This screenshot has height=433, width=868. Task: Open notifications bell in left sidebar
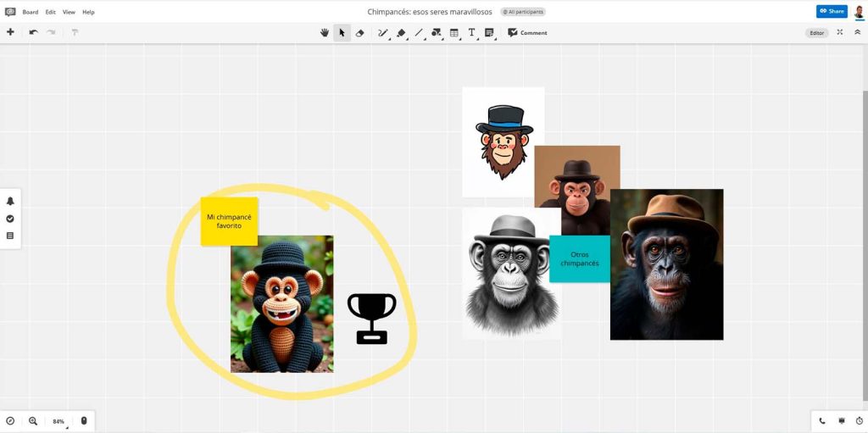pyautogui.click(x=10, y=201)
